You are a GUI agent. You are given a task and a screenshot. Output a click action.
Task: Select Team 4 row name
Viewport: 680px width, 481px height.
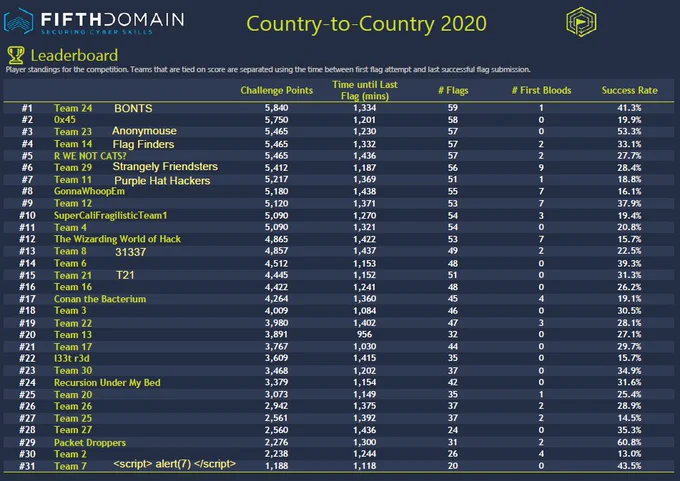click(70, 227)
